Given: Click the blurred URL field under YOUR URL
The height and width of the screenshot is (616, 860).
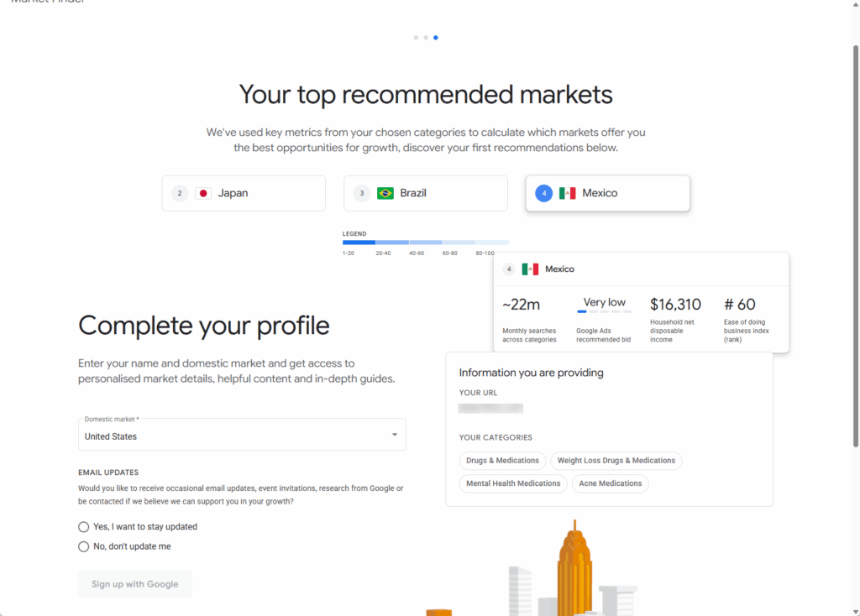Looking at the screenshot, I should [490, 408].
